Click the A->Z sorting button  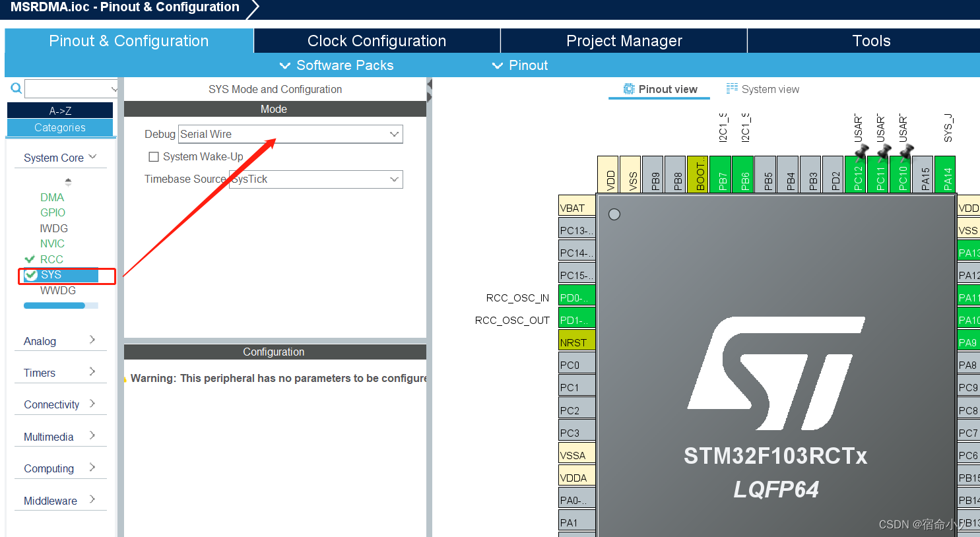pyautogui.click(x=60, y=110)
